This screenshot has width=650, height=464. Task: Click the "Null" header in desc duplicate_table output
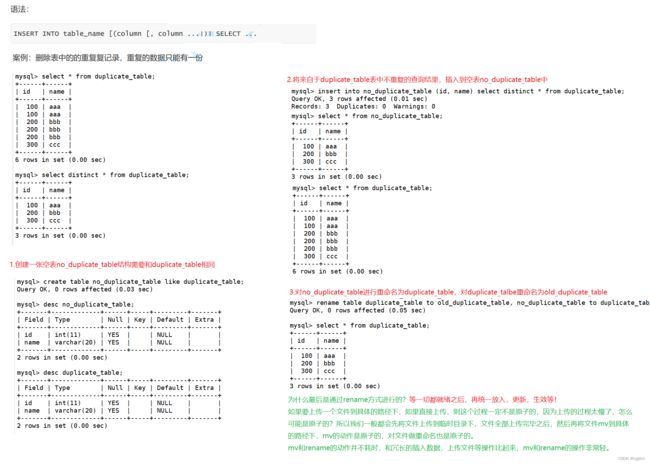[x=115, y=388]
